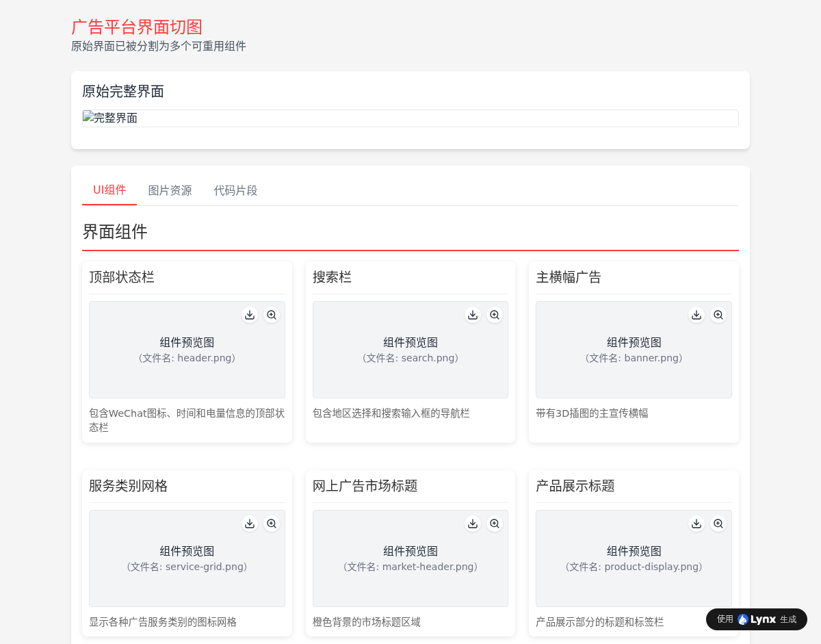This screenshot has height=644, width=821.
Task: Open the 代码片段 tab
Action: tap(235, 191)
